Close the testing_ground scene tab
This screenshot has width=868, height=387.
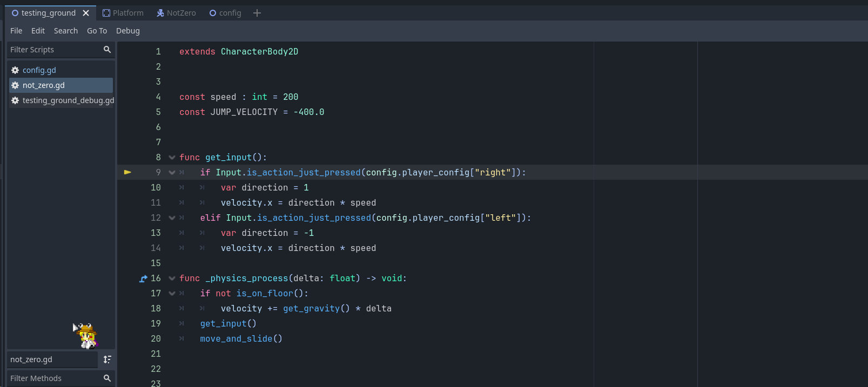[86, 13]
